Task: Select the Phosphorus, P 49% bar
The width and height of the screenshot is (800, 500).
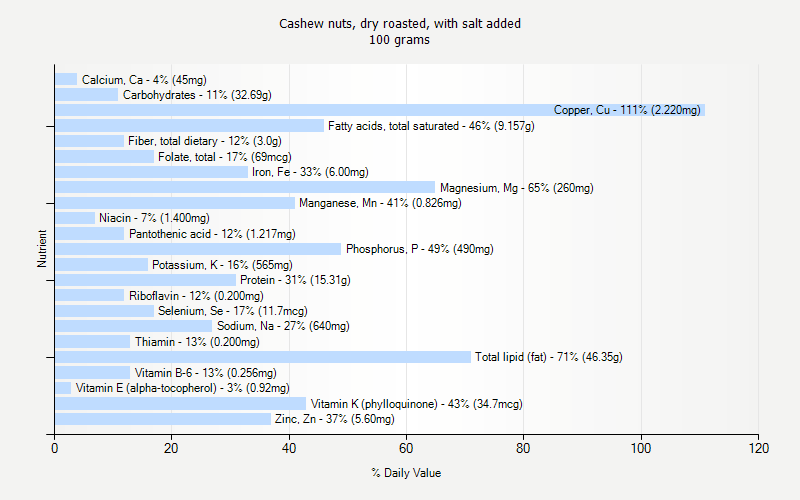Action: tap(198, 249)
